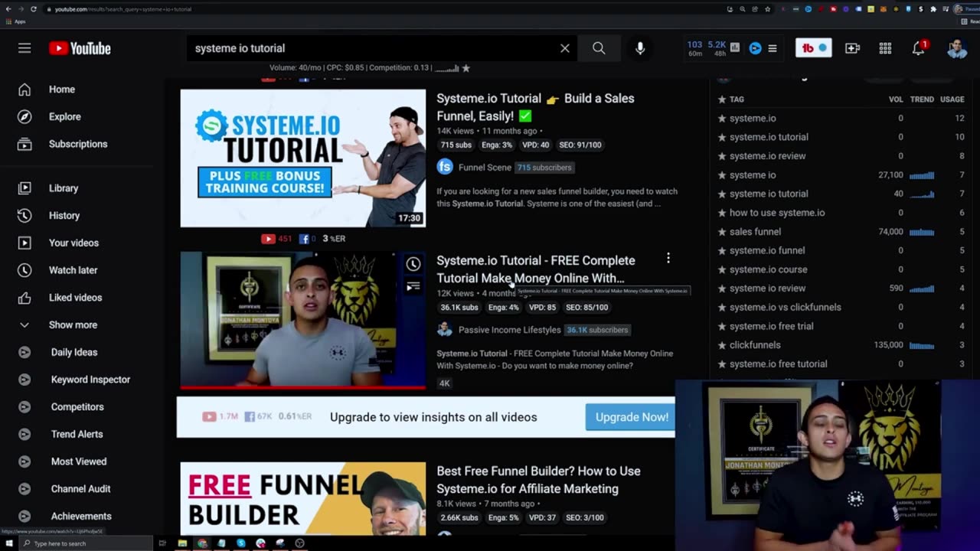Open Competitors in the sidebar
The height and width of the screenshot is (551, 980).
[x=77, y=407]
